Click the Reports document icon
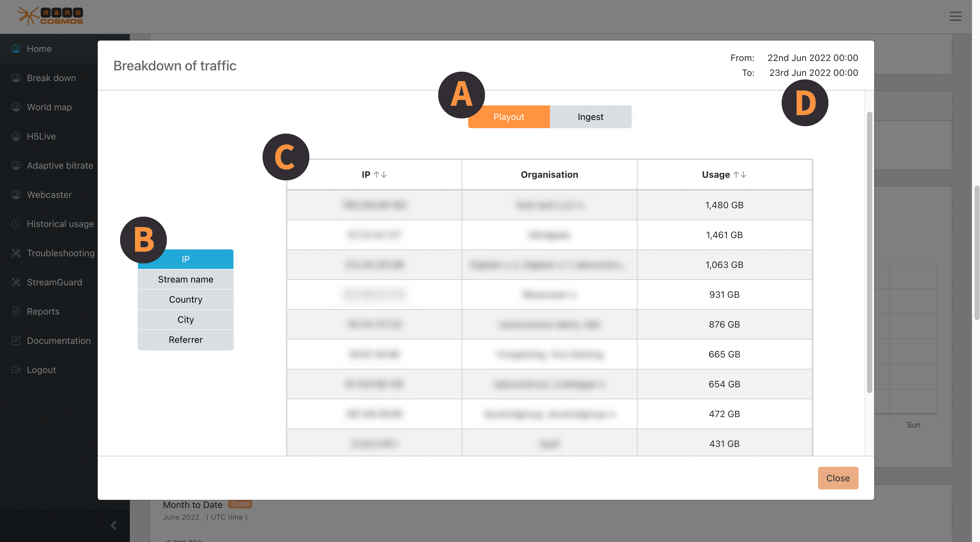The width and height of the screenshot is (980, 542). point(16,311)
